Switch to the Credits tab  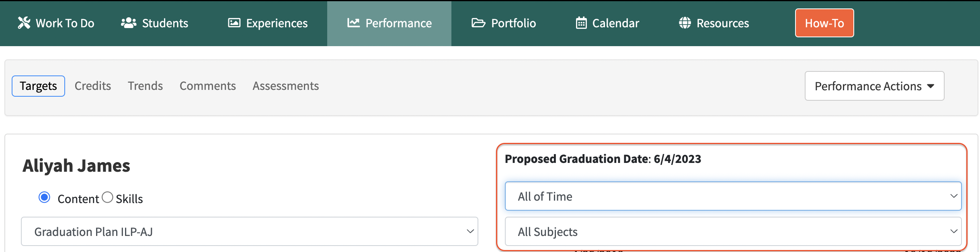coord(93,86)
